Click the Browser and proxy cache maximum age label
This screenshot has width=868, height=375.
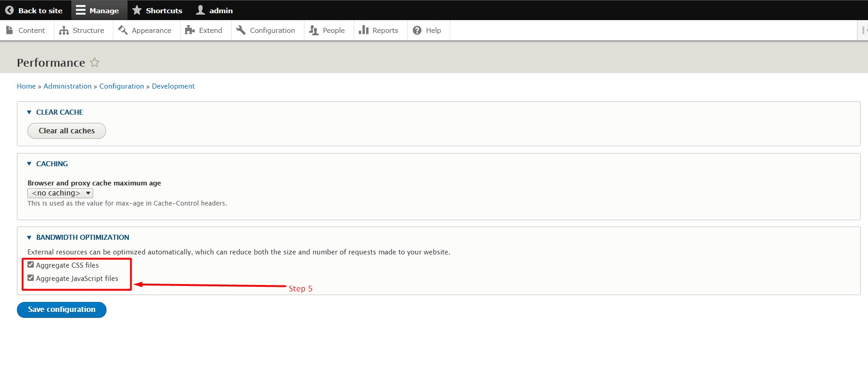(x=94, y=183)
